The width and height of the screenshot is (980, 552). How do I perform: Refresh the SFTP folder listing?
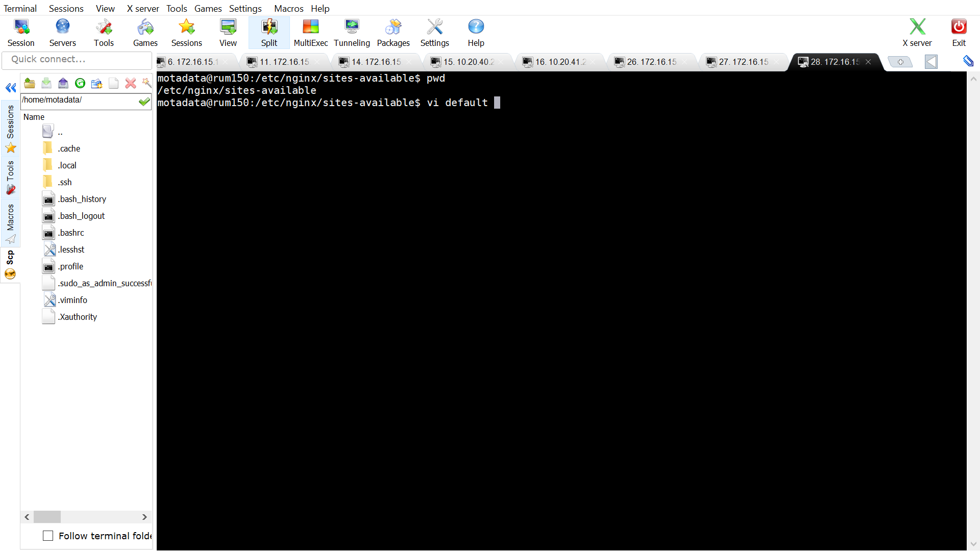click(x=80, y=83)
